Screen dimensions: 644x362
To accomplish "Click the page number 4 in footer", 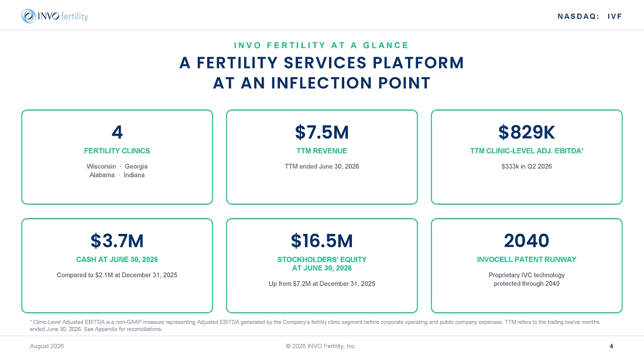I will pos(612,346).
